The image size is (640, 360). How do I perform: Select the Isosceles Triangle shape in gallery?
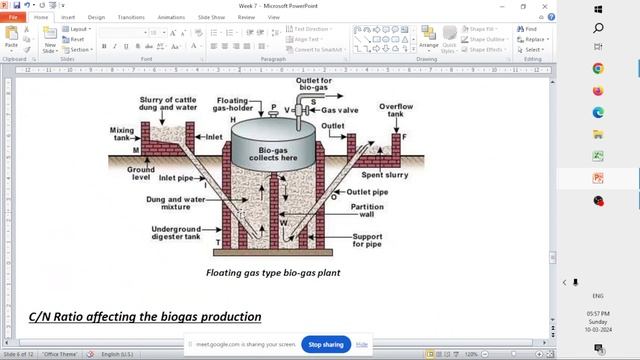[404, 40]
